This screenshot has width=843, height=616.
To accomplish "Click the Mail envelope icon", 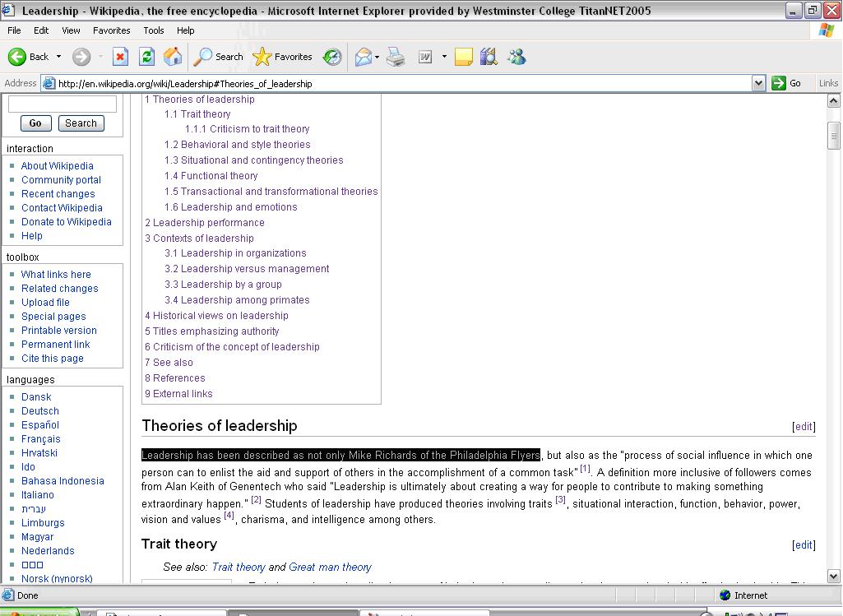I will tap(364, 57).
